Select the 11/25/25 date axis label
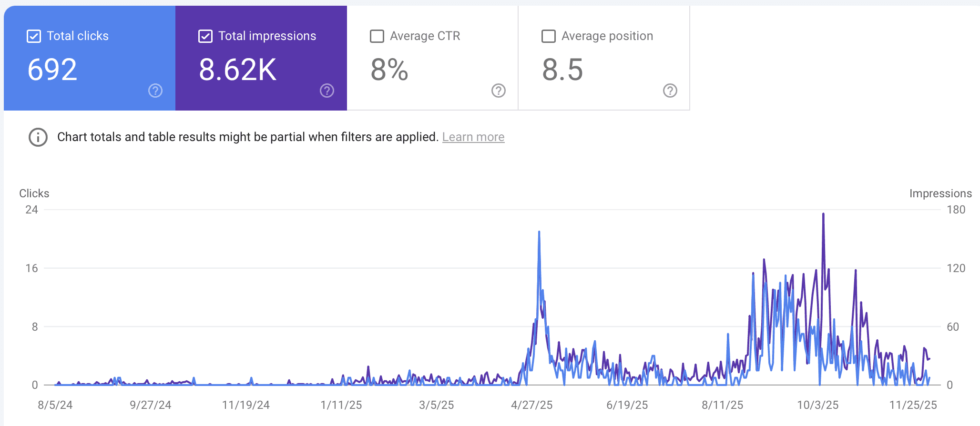 (913, 405)
